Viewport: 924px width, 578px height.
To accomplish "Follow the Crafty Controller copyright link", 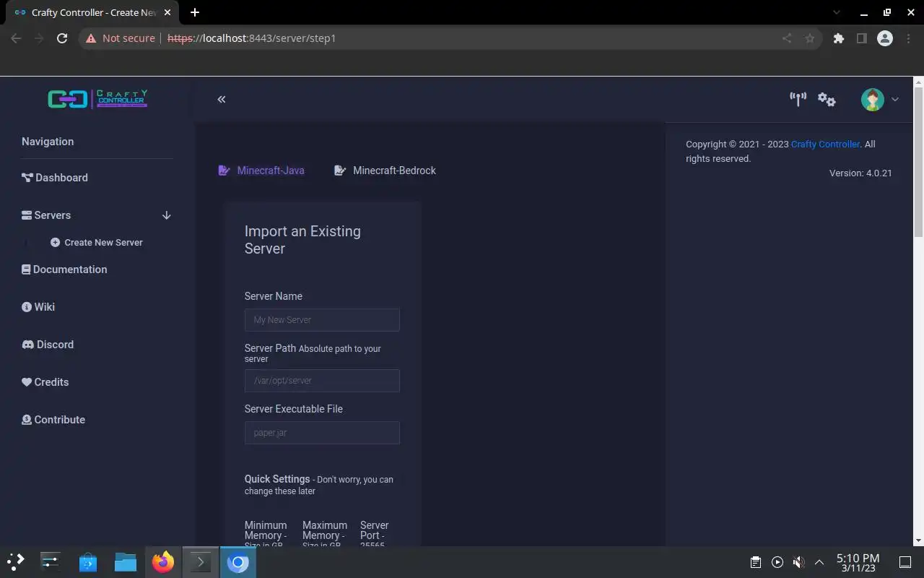I will click(x=825, y=144).
